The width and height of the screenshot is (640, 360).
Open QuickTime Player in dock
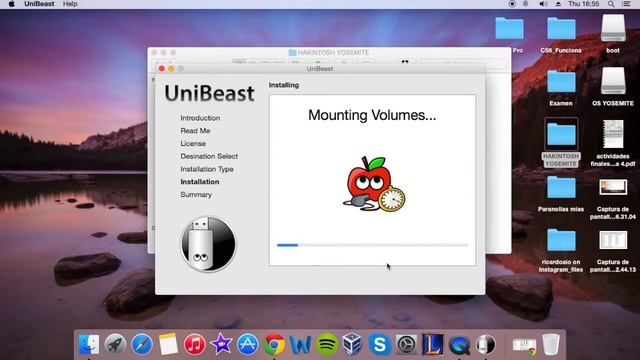tap(459, 344)
